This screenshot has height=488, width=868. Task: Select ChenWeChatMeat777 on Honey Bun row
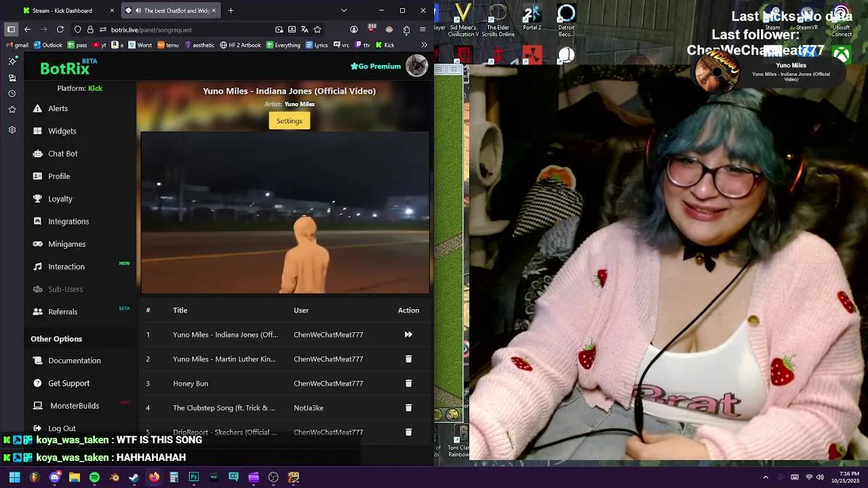[328, 383]
